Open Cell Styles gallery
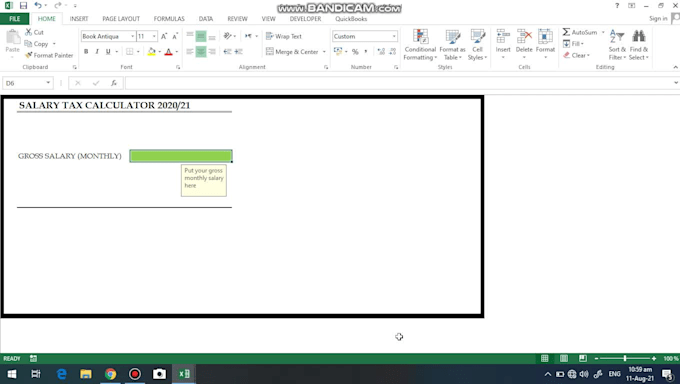680x384 pixels. coord(477,45)
